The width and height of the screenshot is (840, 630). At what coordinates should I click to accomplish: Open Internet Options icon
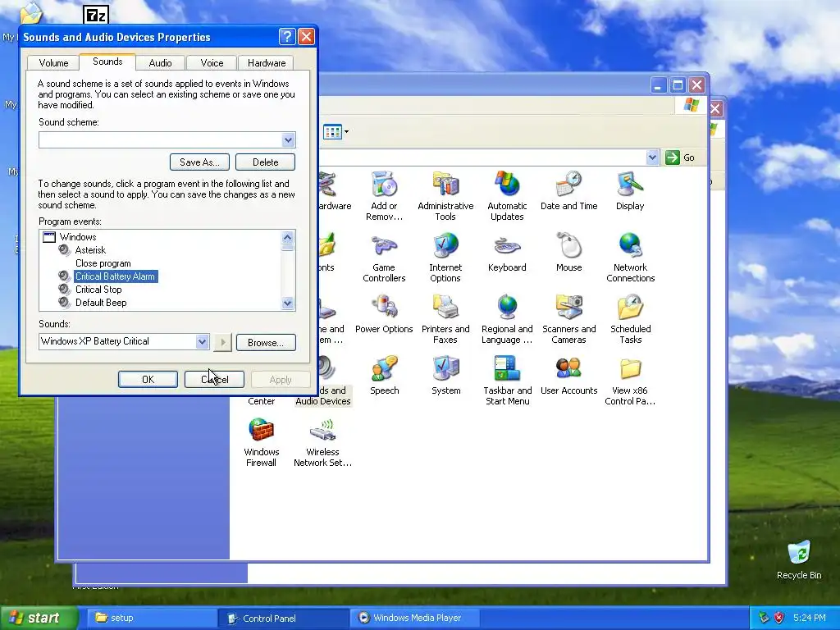pos(445,258)
